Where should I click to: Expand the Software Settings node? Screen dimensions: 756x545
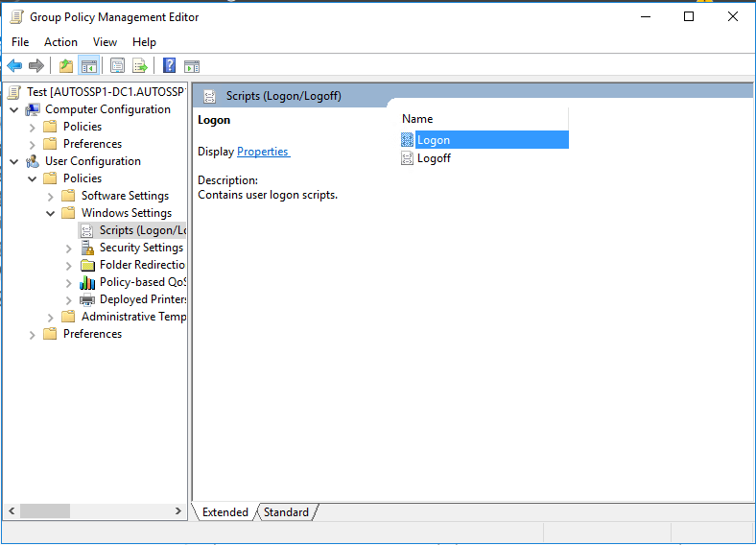tap(51, 197)
